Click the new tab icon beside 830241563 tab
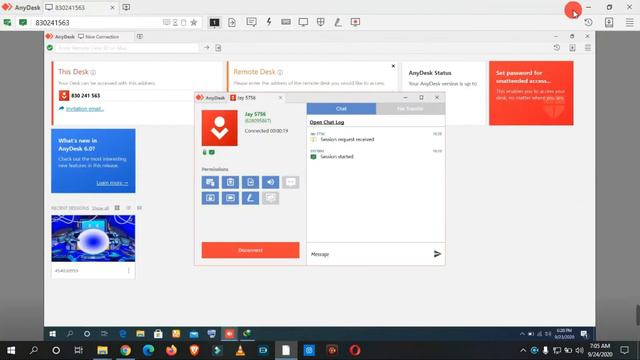Viewport: 640px width, 360px height. pyautogui.click(x=126, y=7)
